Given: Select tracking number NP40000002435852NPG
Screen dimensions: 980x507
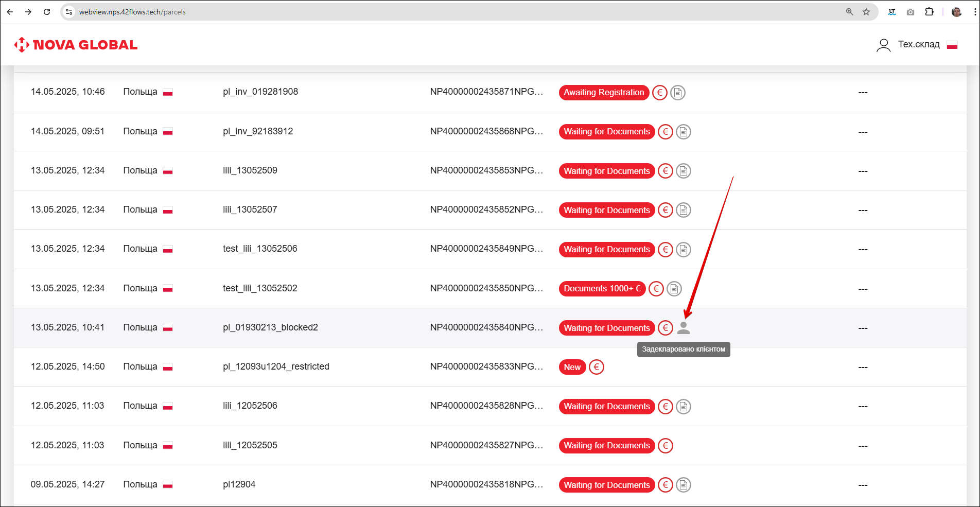Looking at the screenshot, I should point(486,209).
